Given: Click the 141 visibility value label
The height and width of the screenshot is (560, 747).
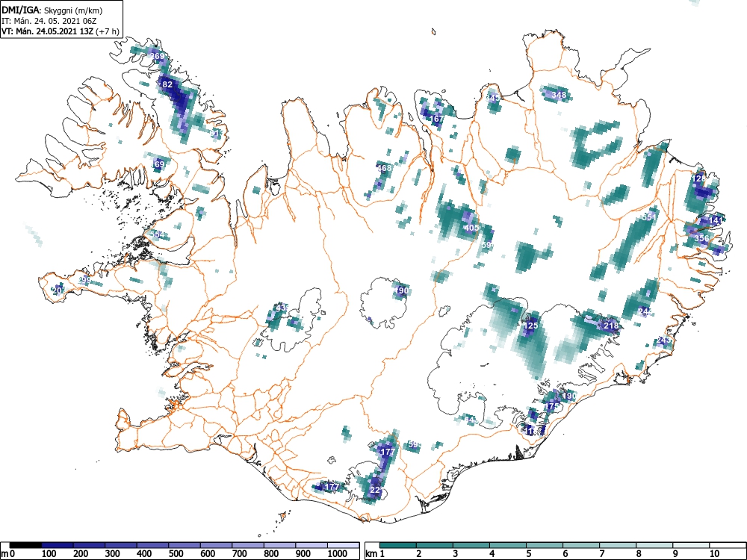Looking at the screenshot, I should coord(716,220).
